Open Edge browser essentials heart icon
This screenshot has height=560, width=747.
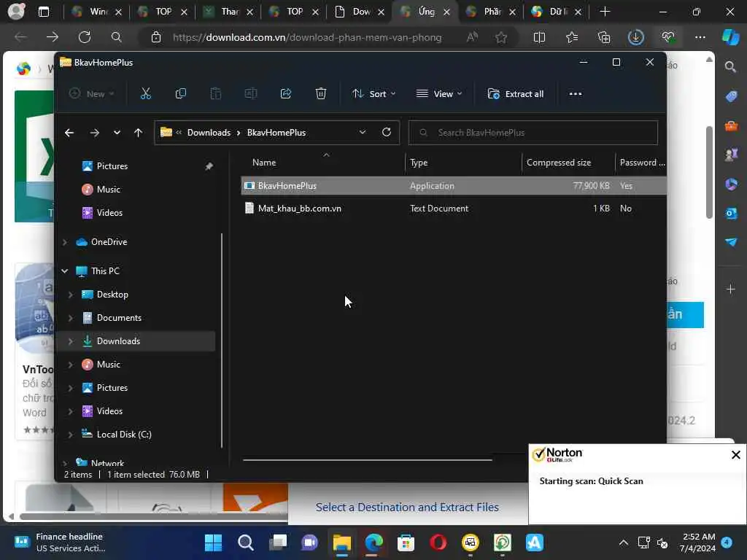668,37
